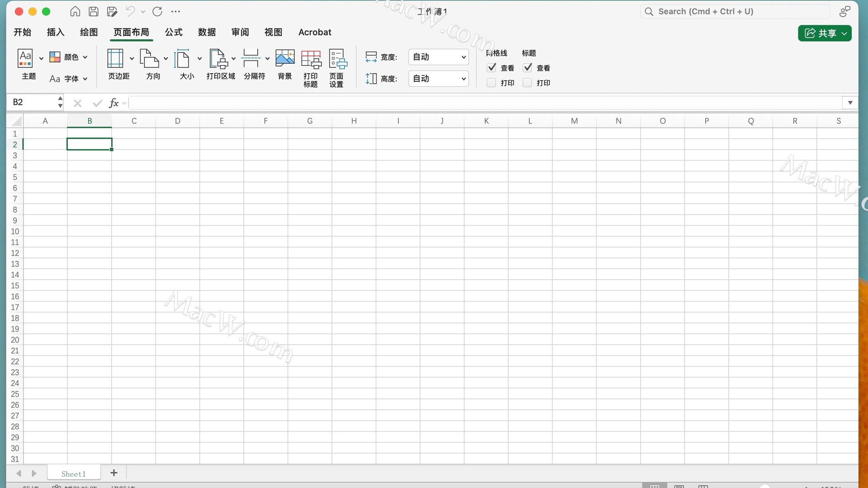Open Width (宽度) auto combo box

click(439, 57)
